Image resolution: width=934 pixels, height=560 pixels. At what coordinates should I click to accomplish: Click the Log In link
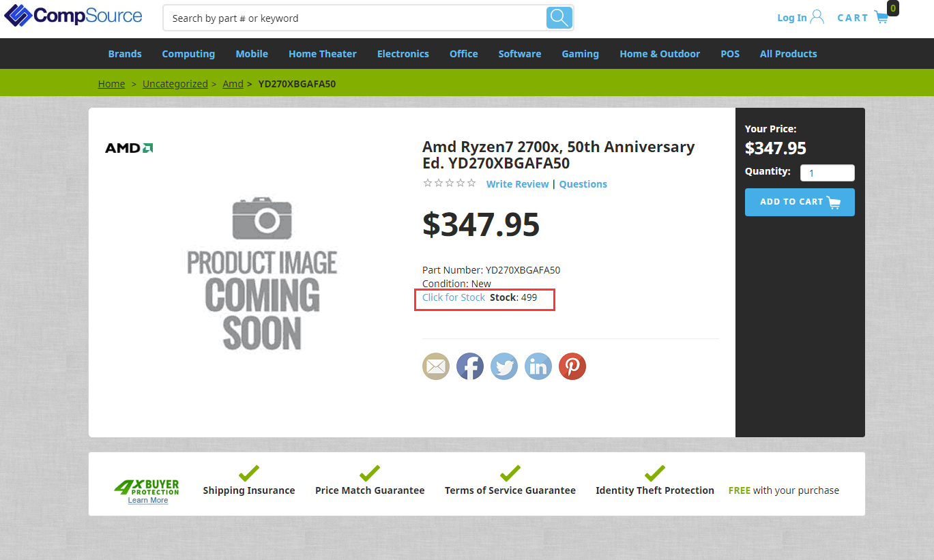point(792,18)
